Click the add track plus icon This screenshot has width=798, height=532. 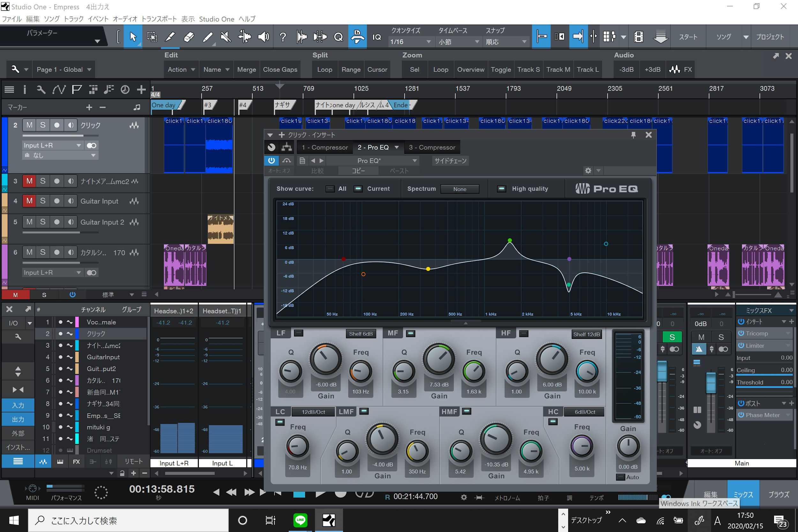tap(141, 90)
